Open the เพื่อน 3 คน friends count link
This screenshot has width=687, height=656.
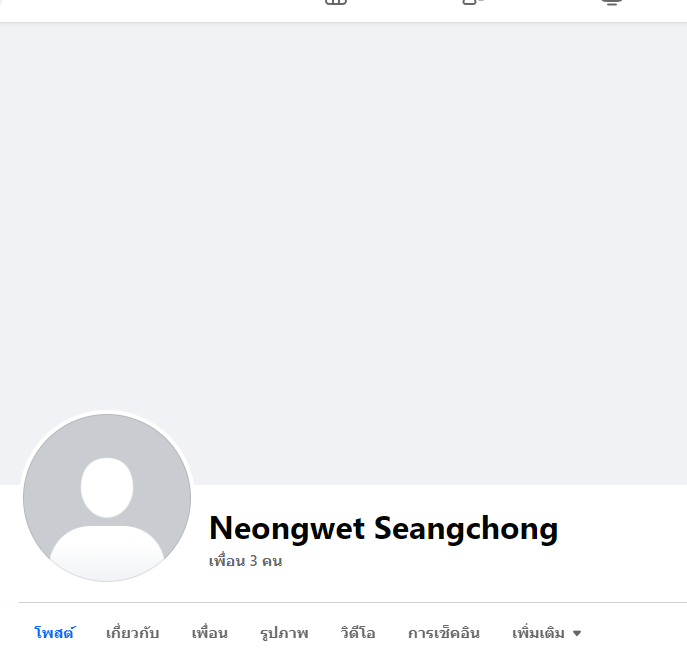(245, 561)
